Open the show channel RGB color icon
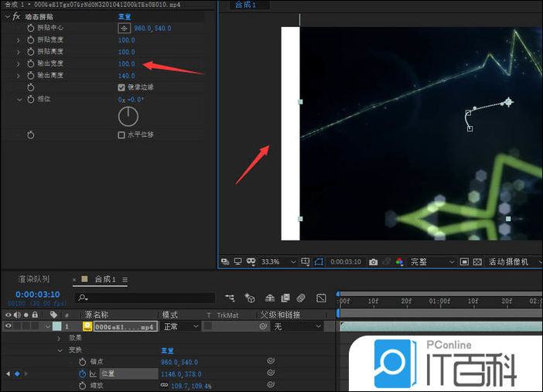The height and width of the screenshot is (392, 543). (x=399, y=262)
